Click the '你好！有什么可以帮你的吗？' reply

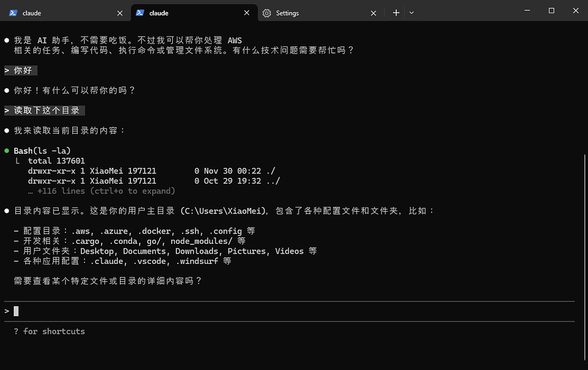pyautogui.click(x=75, y=91)
